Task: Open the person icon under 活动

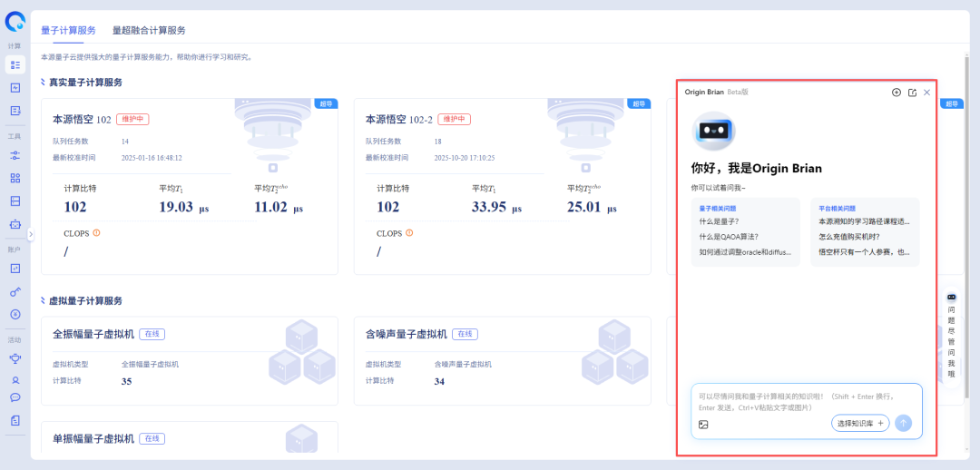Action: [15, 379]
